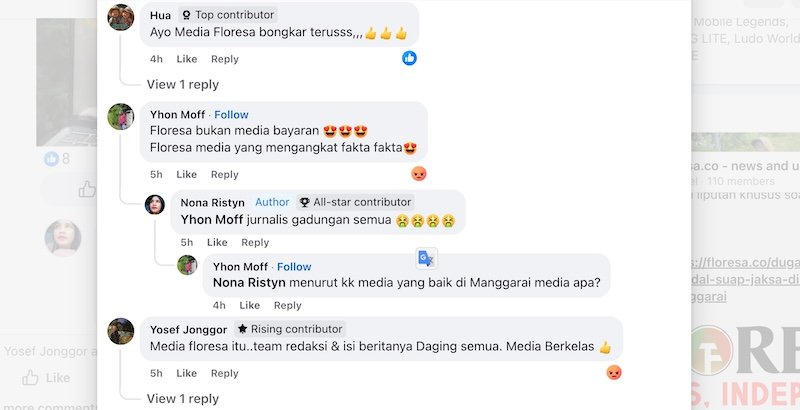
Task: View the angry reaction on Yosef Jonggor's comment
Action: point(614,372)
